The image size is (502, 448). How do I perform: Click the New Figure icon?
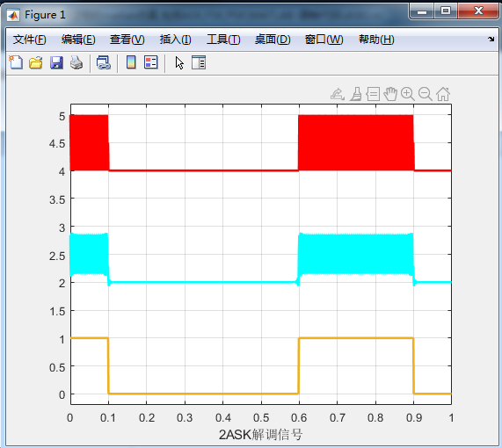coord(16,62)
